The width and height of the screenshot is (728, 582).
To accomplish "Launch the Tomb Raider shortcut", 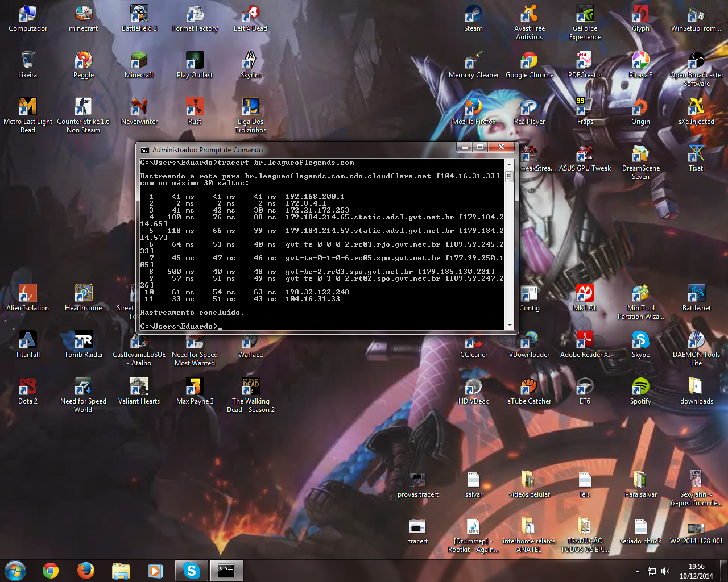I will pos(84,345).
